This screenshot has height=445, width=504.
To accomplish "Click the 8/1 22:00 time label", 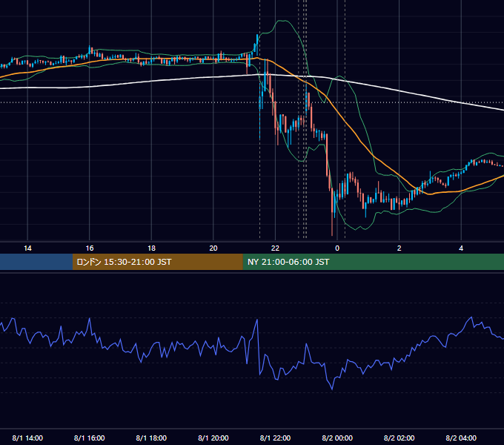I will (x=275, y=438).
